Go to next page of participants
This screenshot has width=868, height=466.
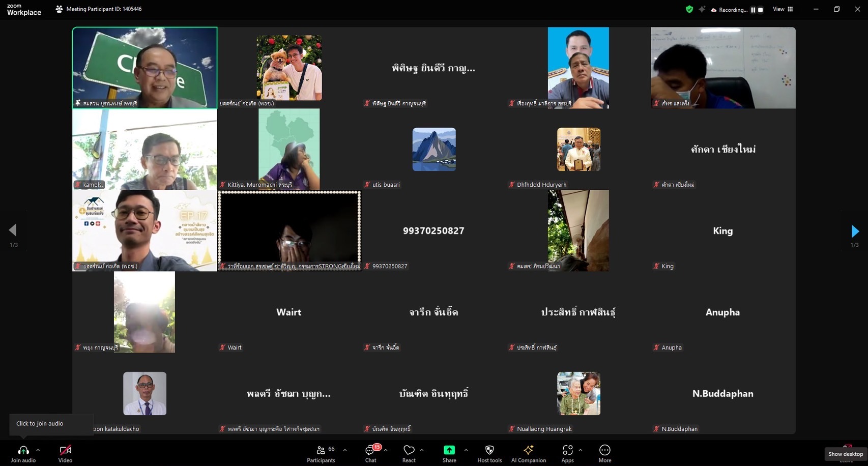pos(855,231)
